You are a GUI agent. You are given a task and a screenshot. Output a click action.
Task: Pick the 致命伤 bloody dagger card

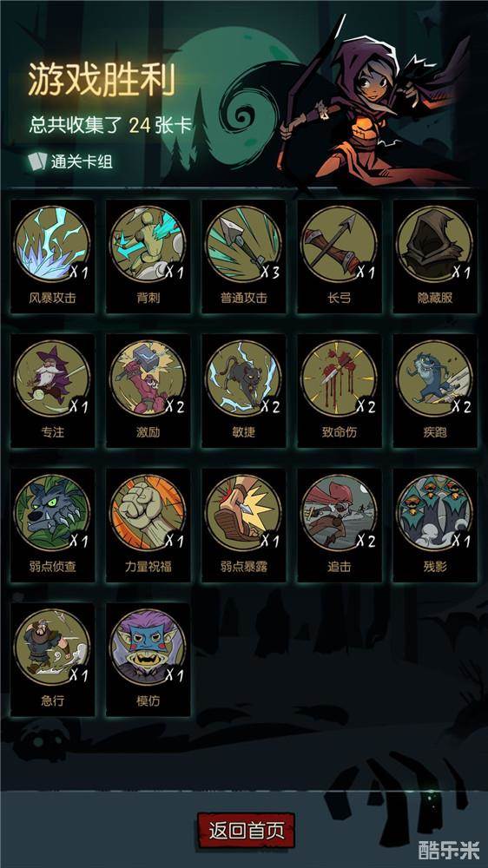tap(339, 391)
